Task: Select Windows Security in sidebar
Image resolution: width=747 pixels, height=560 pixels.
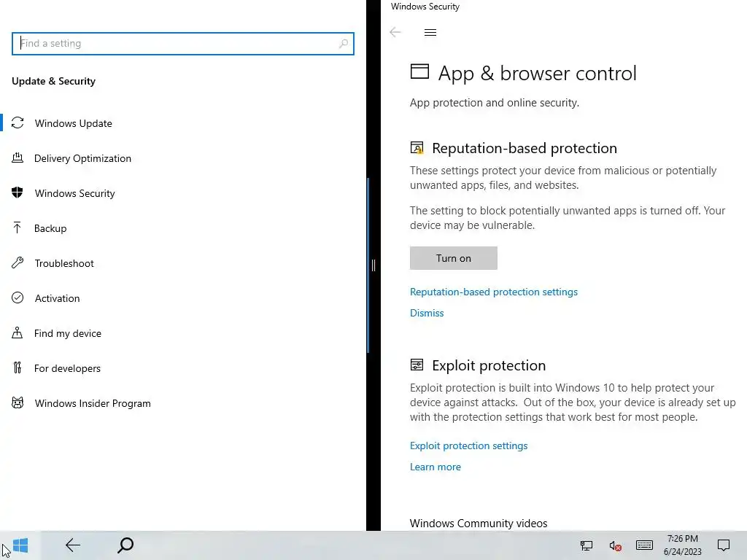Action: (75, 192)
